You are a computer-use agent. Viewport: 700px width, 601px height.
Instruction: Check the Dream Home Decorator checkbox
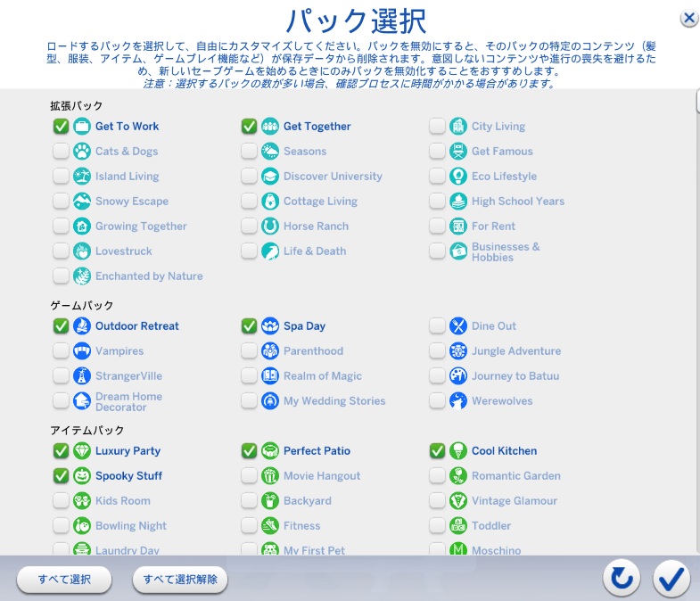[x=61, y=401]
